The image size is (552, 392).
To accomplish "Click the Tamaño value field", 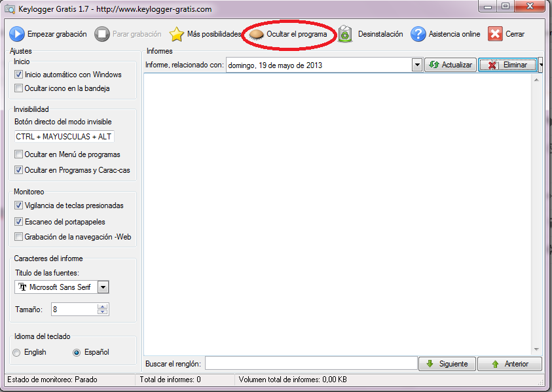I will point(74,310).
